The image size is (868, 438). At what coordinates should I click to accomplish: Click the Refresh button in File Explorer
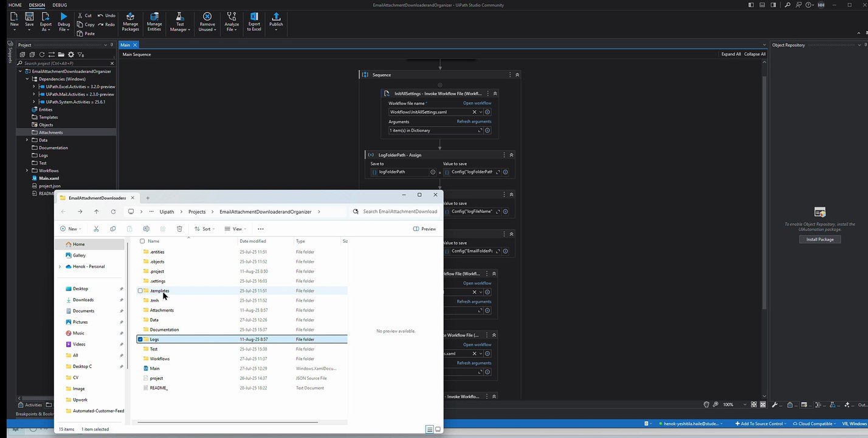(113, 212)
